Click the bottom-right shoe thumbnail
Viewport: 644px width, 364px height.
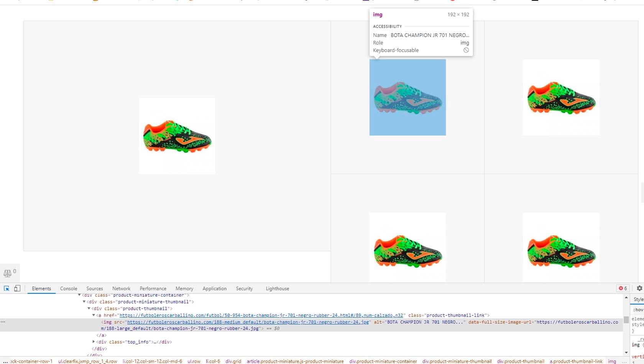pyautogui.click(x=561, y=248)
